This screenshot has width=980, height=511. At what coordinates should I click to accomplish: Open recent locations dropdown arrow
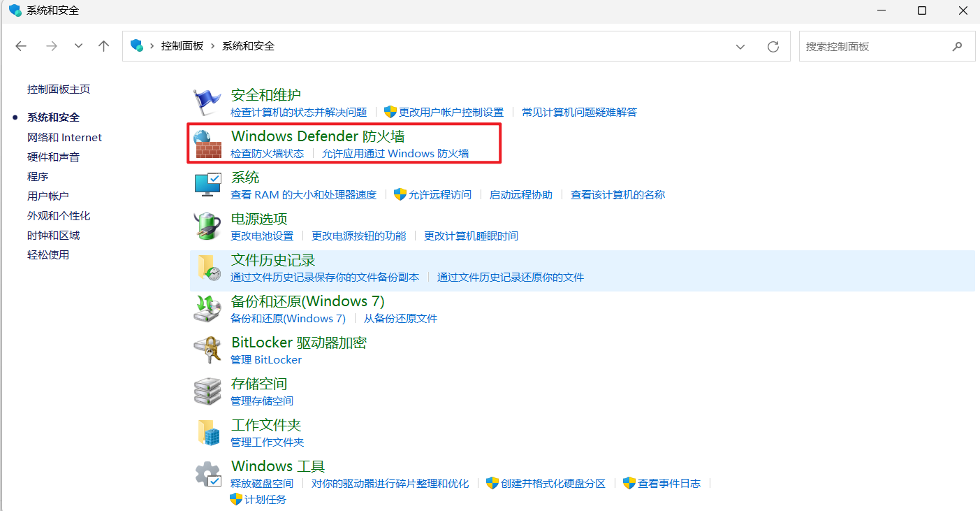78,46
